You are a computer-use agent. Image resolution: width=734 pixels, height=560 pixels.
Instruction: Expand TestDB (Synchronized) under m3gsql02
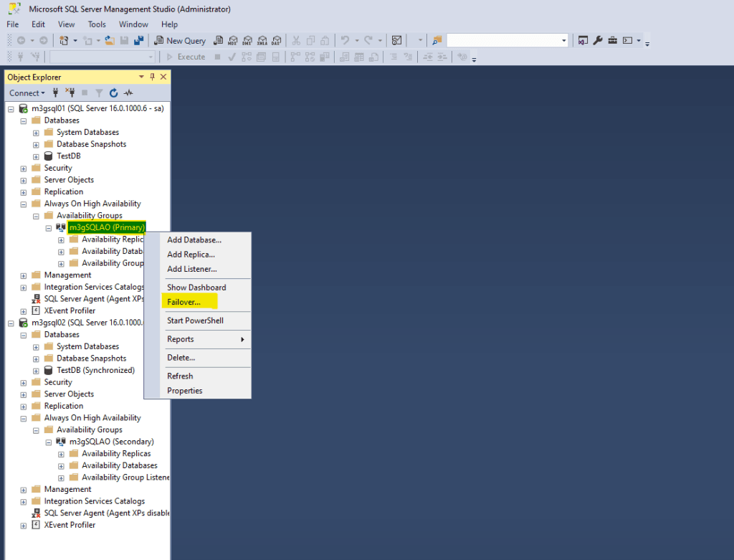(x=36, y=371)
